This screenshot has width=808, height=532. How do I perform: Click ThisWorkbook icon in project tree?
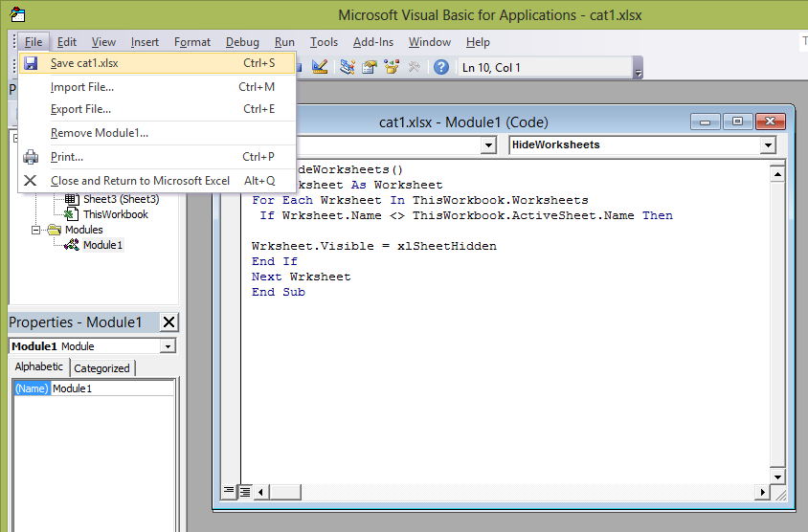pos(72,214)
